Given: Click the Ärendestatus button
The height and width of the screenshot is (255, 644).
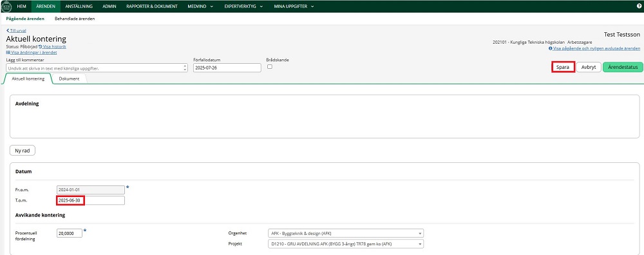Looking at the screenshot, I should click(x=622, y=68).
